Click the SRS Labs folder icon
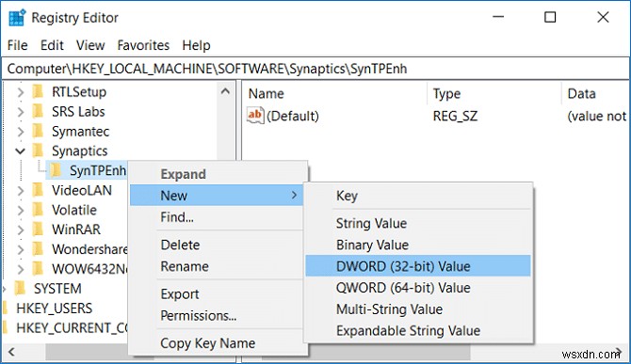The height and width of the screenshot is (364, 631). pyautogui.click(x=38, y=111)
